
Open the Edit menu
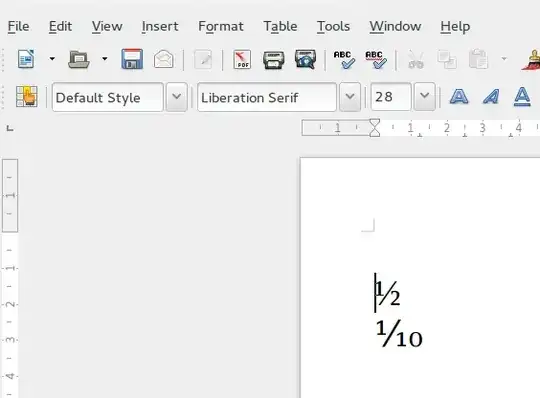tap(60, 26)
